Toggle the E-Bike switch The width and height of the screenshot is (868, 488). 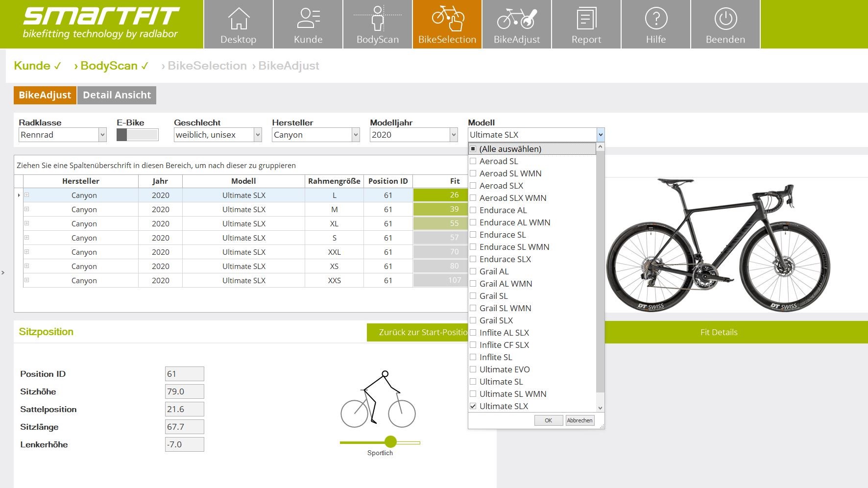[x=138, y=135]
